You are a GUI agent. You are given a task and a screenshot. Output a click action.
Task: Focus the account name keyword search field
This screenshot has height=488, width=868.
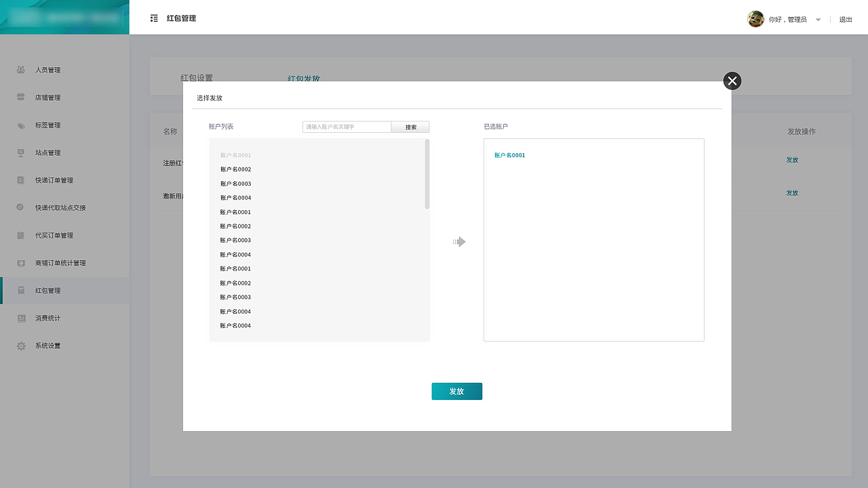pyautogui.click(x=347, y=127)
